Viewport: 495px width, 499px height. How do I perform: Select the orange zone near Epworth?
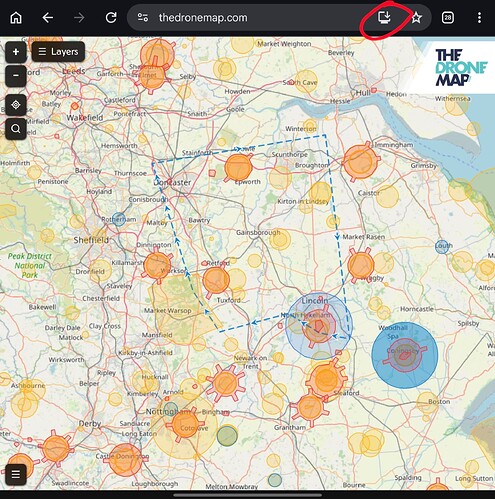pos(238,168)
